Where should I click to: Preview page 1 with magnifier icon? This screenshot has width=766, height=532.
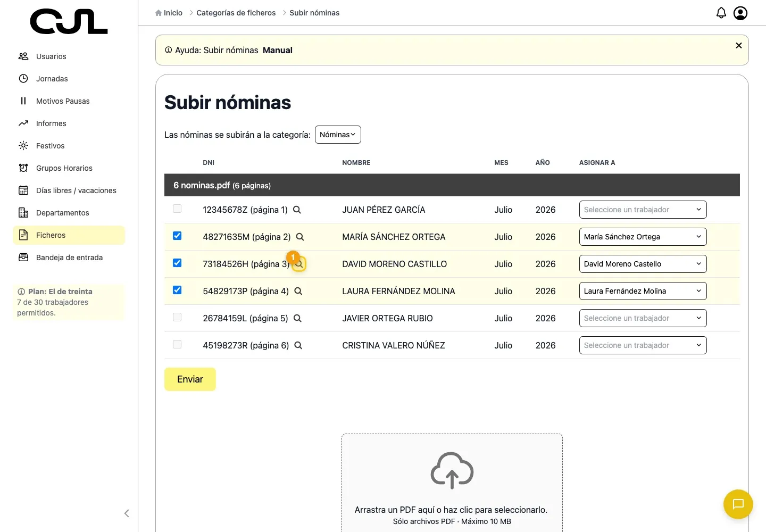[x=297, y=210]
